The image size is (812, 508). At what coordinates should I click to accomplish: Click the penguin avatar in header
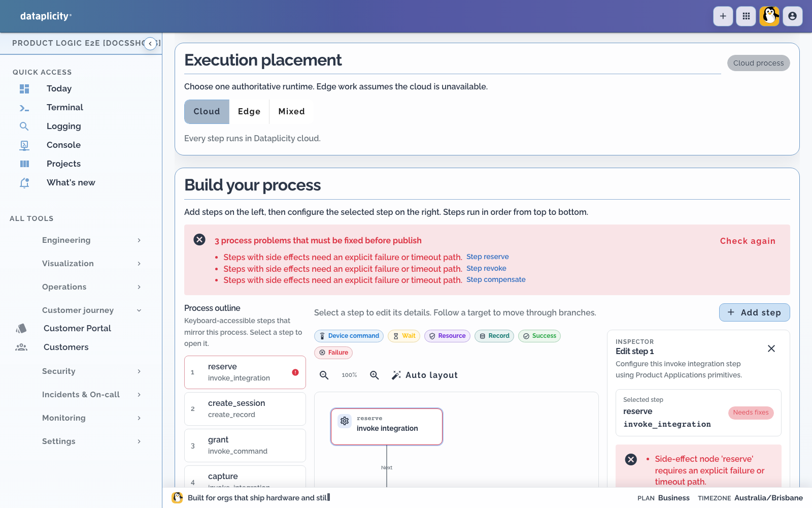(x=769, y=16)
